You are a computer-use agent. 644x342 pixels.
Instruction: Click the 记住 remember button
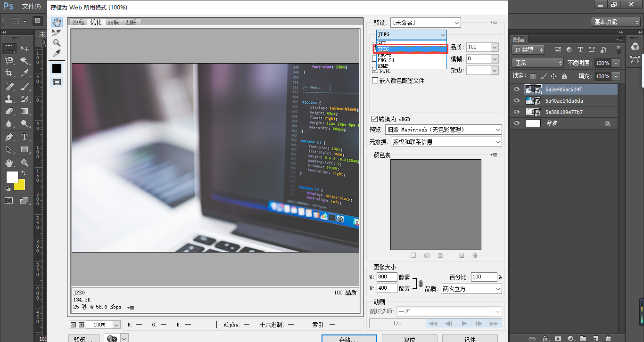470,339
